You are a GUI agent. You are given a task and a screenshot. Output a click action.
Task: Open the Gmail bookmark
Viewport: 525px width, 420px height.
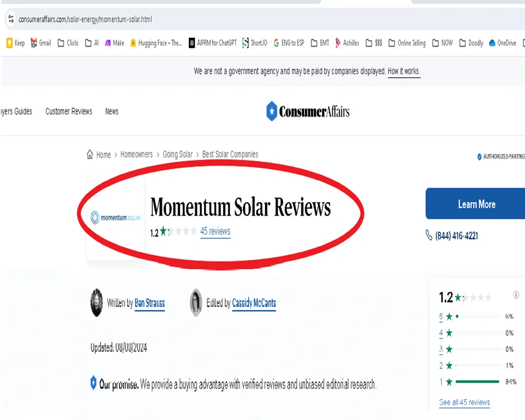tap(40, 43)
